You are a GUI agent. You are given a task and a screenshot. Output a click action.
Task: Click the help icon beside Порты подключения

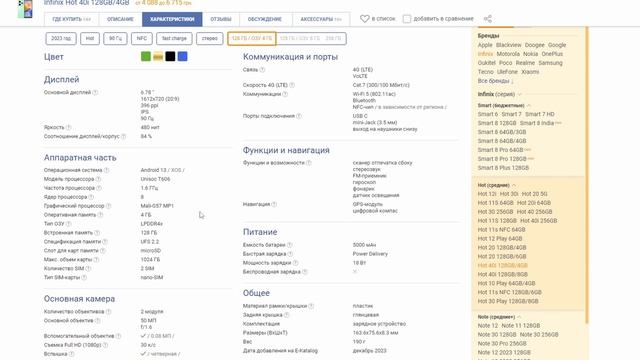[299, 116]
